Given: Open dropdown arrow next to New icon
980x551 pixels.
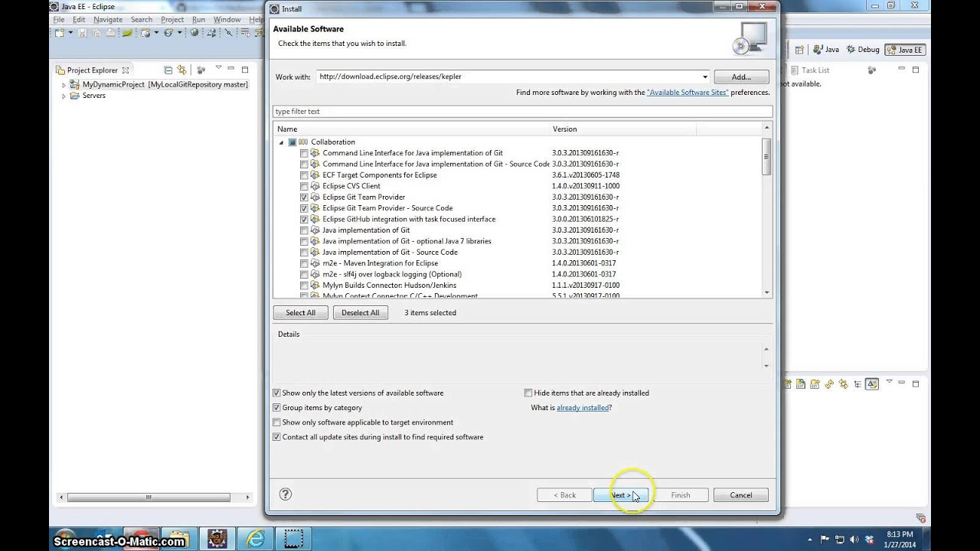Looking at the screenshot, I should tap(70, 33).
